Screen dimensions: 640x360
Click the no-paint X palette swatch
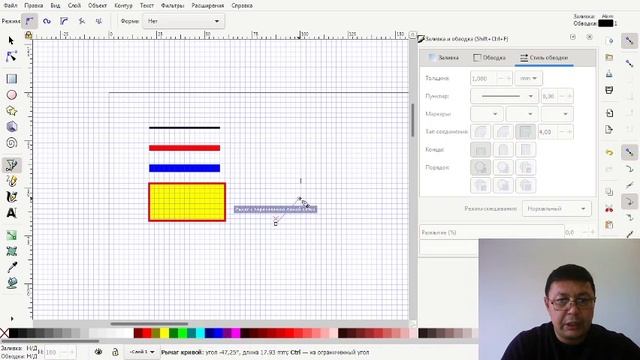(x=4, y=333)
